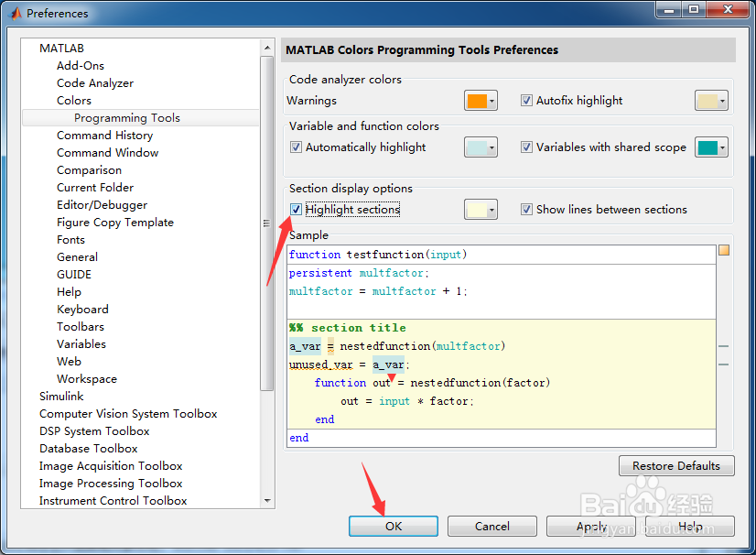Click the OK button
Screen dimensions: 756x555
(x=394, y=526)
